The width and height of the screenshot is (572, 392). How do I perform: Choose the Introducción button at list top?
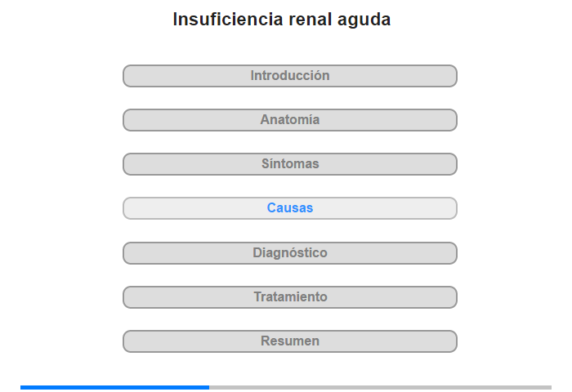(289, 76)
